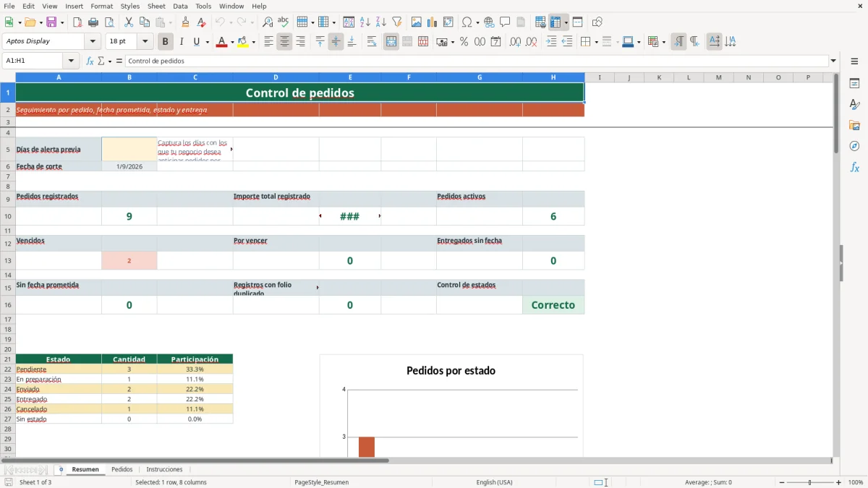
Task: Open the background color dropdown arrow
Action: click(x=253, y=42)
